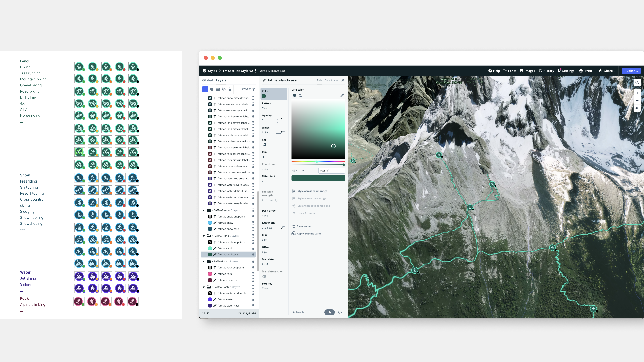
Task: Go back to Styles breadcrumb
Action: tap(212, 71)
